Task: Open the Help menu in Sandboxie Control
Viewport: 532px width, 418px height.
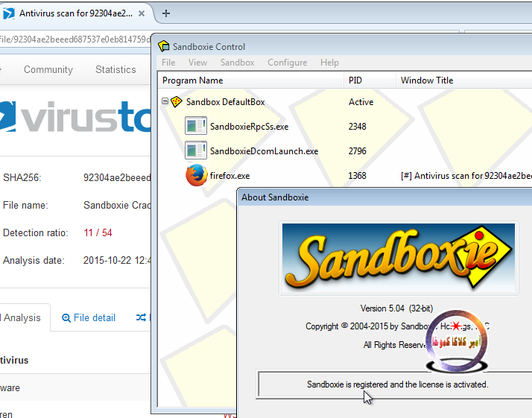Action: pos(329,63)
